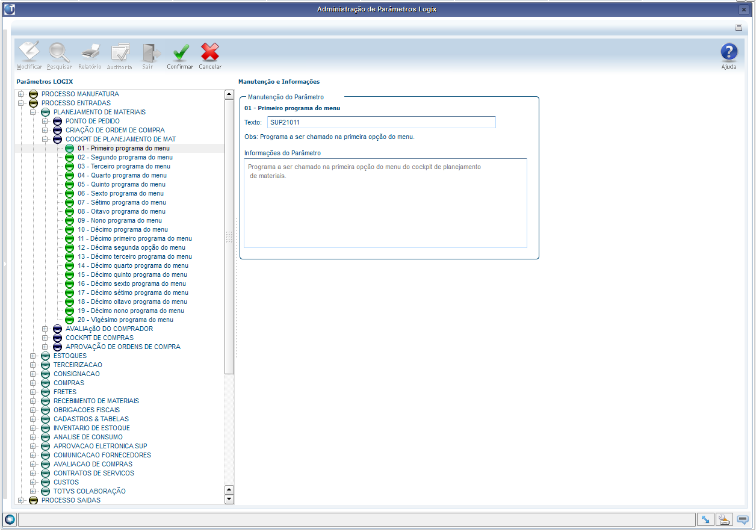Expand the PONTO DE PEDIDO node

click(45, 122)
